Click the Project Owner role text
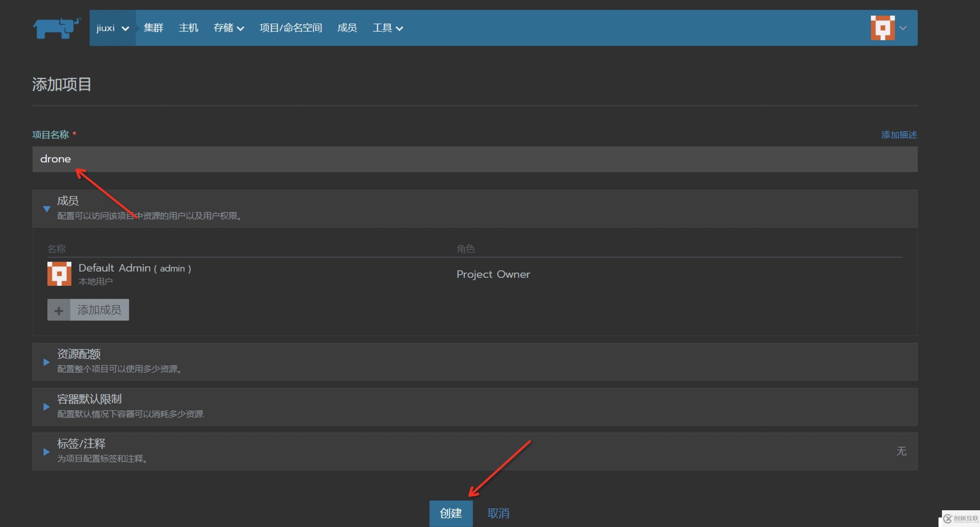 [x=493, y=274]
